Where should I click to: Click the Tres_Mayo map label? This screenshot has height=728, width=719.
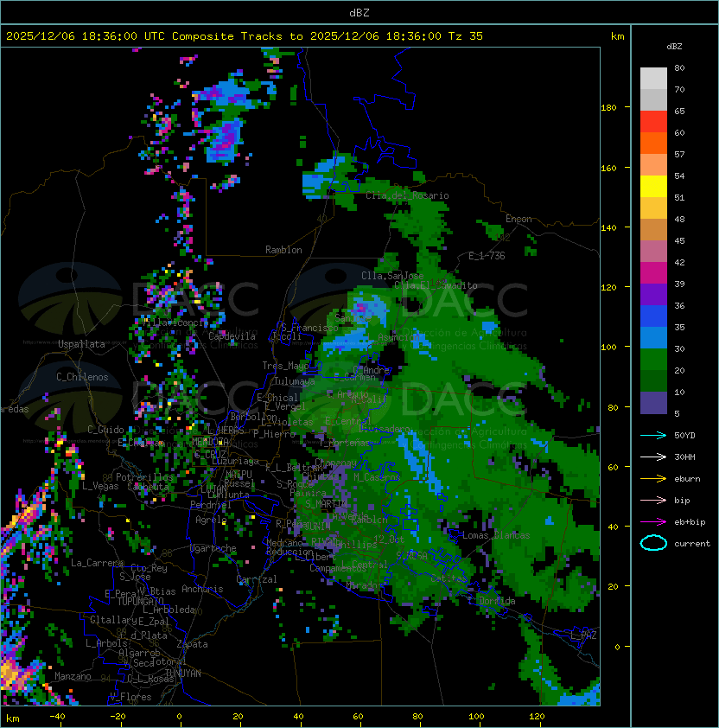(x=285, y=366)
